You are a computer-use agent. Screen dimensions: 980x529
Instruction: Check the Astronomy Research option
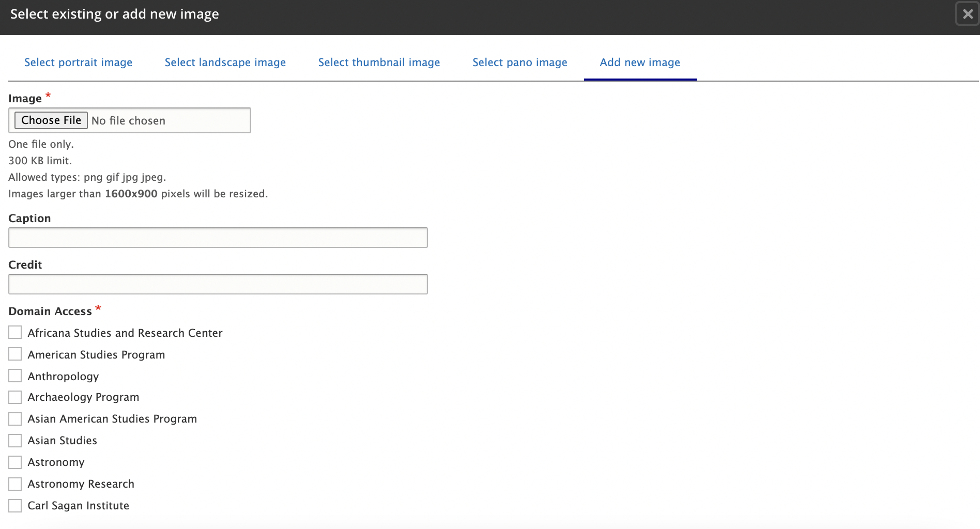[x=15, y=484]
